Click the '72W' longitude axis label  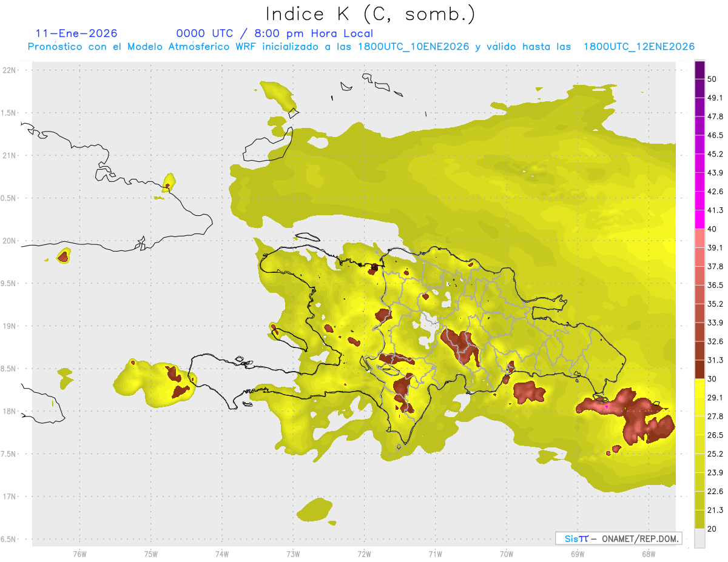[x=364, y=554]
